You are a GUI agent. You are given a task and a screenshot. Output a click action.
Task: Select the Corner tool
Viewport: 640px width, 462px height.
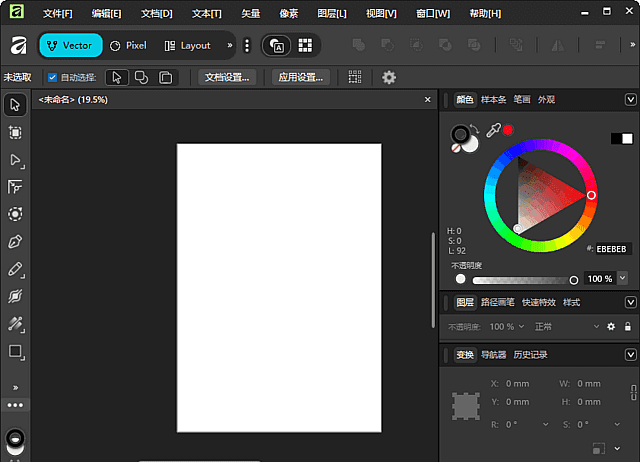point(15,187)
